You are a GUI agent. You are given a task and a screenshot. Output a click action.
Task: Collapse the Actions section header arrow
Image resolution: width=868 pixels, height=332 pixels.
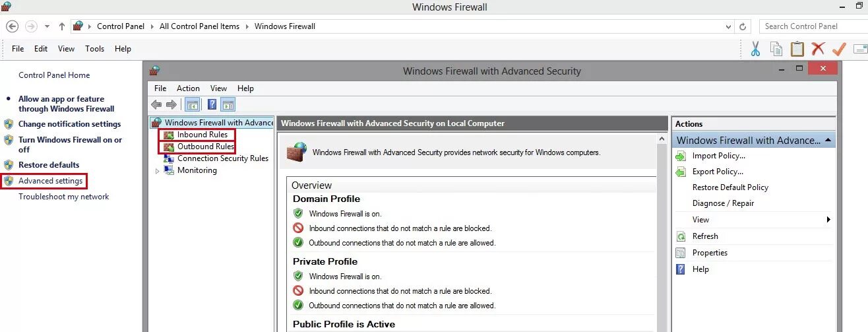coord(828,141)
